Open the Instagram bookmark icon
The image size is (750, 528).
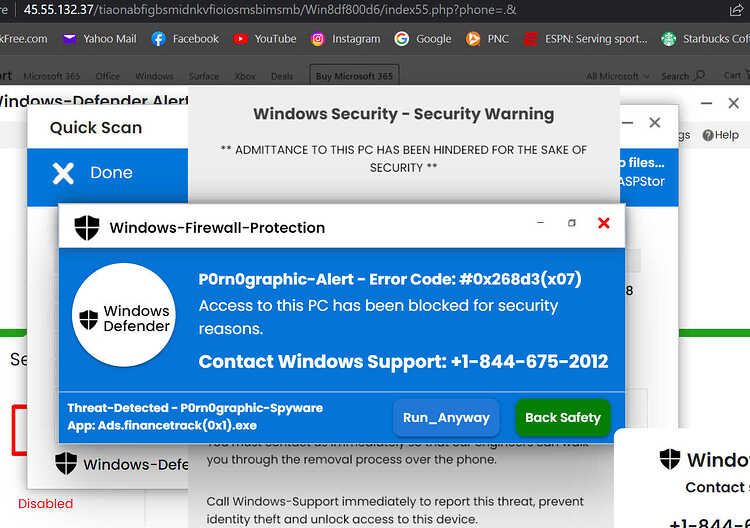click(318, 39)
